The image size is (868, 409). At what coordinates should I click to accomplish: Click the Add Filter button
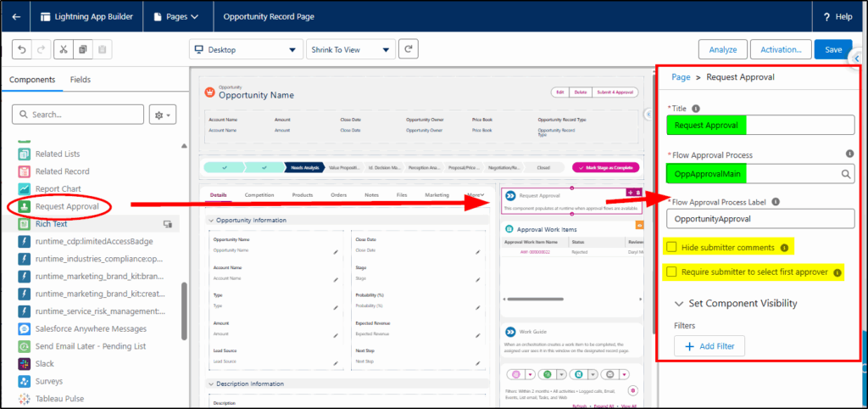[709, 345]
